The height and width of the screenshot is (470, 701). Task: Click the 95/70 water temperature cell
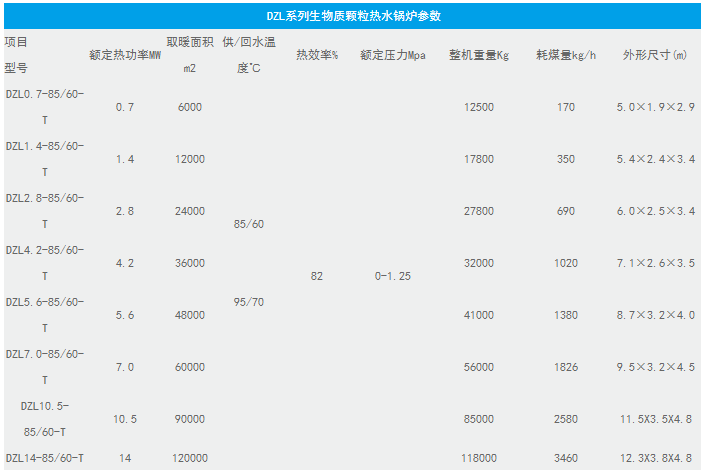pyautogui.click(x=248, y=302)
